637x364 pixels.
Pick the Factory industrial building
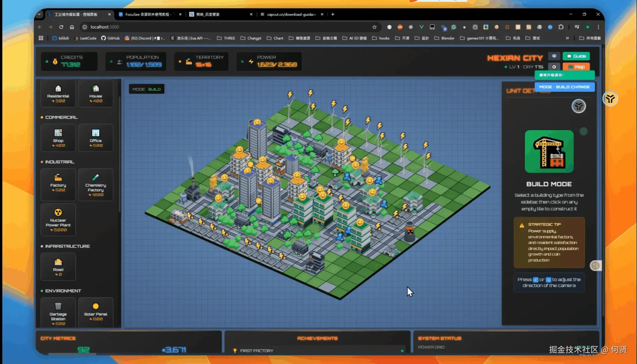(x=58, y=184)
